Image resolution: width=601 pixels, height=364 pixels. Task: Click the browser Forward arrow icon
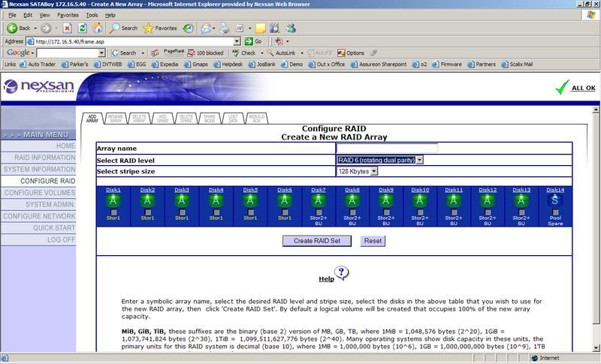pos(46,28)
